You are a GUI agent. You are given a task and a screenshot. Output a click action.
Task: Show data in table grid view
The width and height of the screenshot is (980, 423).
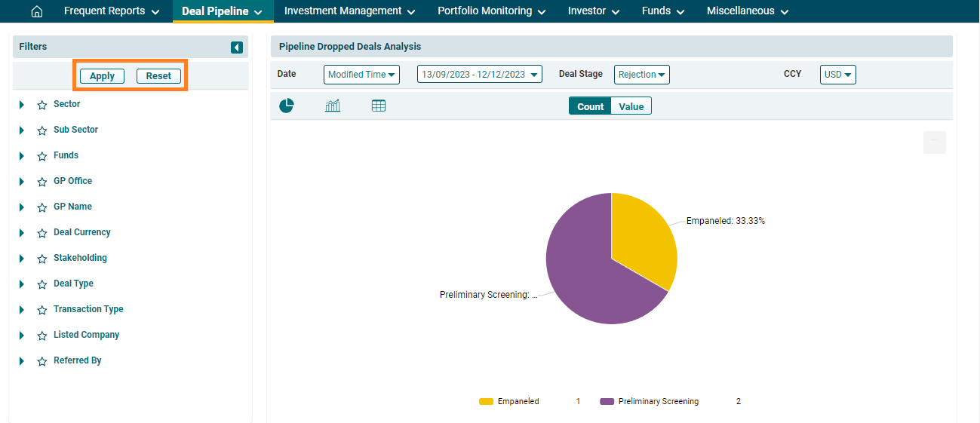pos(379,106)
